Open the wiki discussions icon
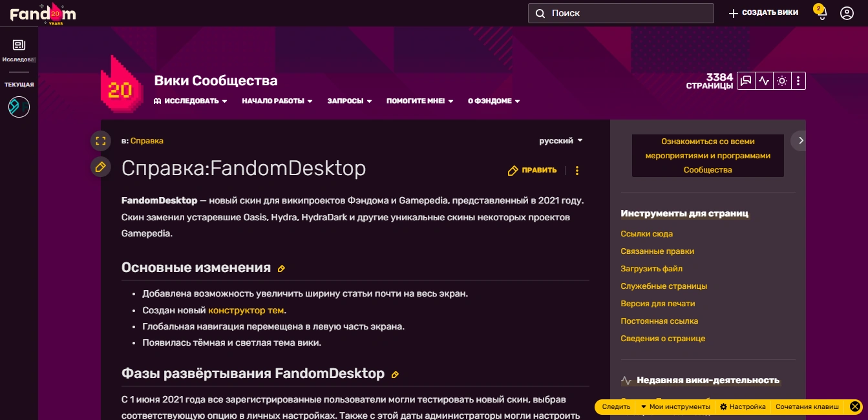This screenshot has width=868, height=420. pyautogui.click(x=746, y=81)
